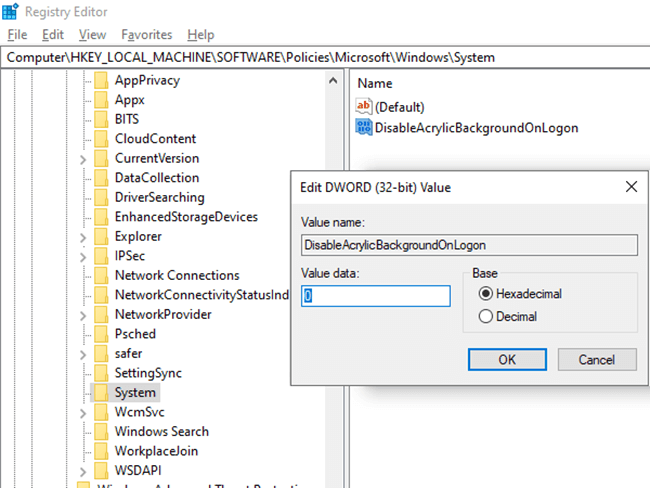This screenshot has width=650, height=488.
Task: Click the Windows Search folder icon
Action: (101, 431)
